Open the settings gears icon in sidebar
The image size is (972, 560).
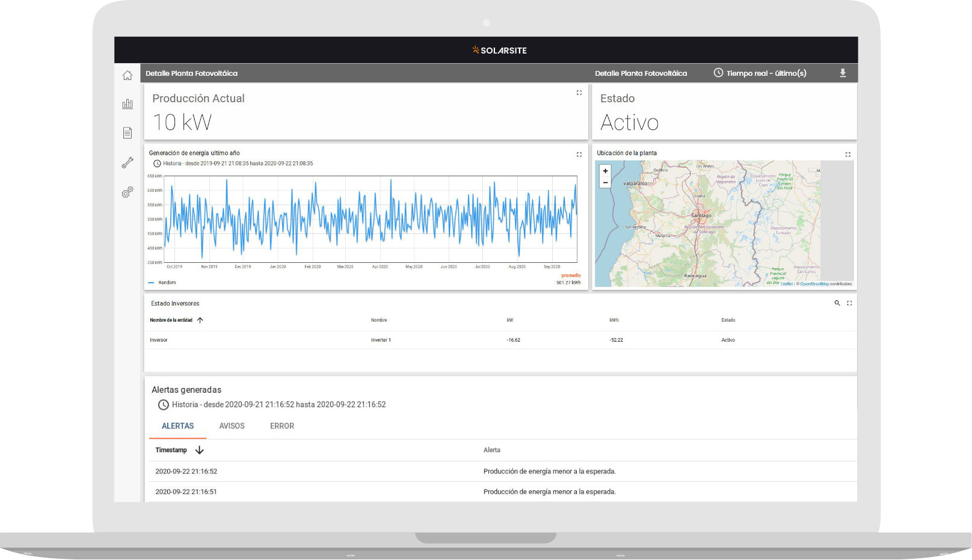coord(128,192)
